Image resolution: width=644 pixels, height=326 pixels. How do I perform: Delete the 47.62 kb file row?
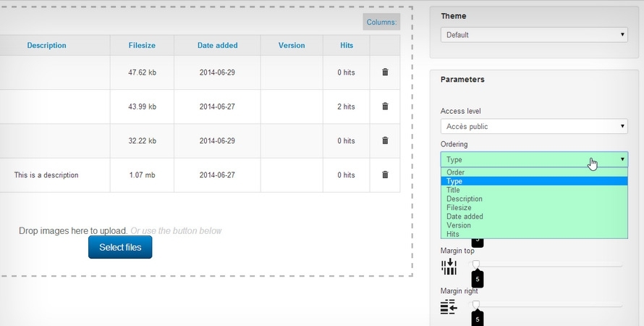[385, 72]
